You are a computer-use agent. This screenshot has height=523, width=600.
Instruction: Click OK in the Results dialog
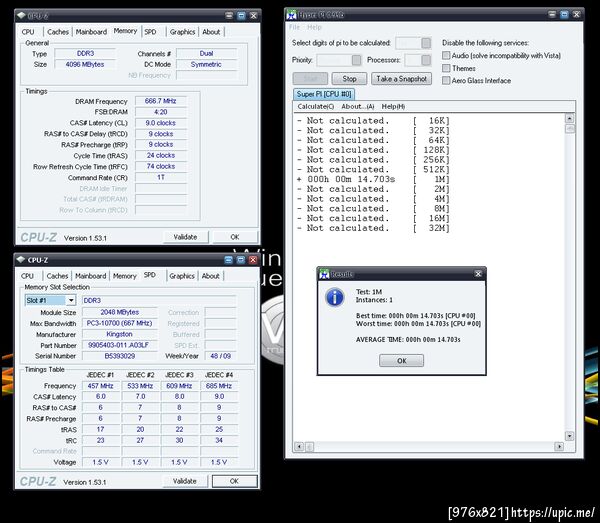401,361
